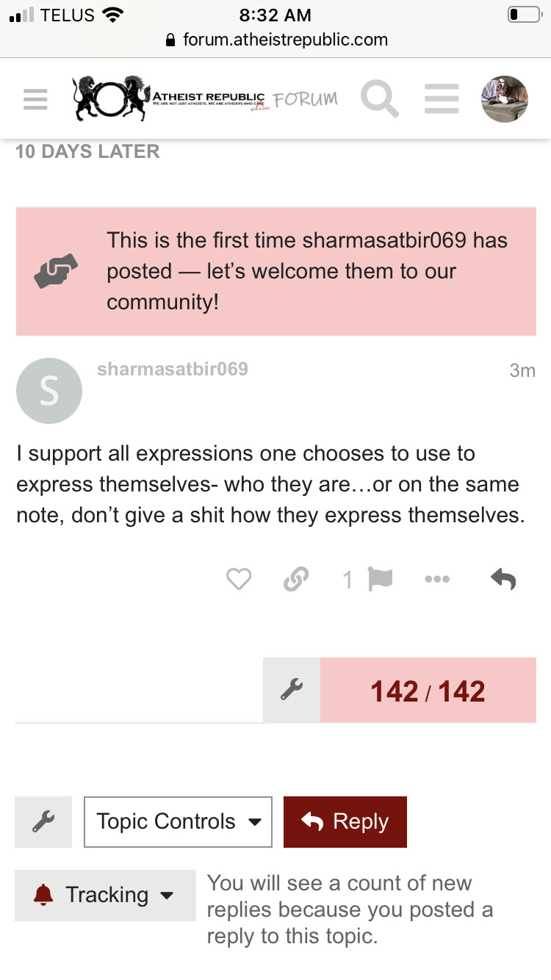
Task: Open the forum search magnifier
Action: click(x=380, y=98)
